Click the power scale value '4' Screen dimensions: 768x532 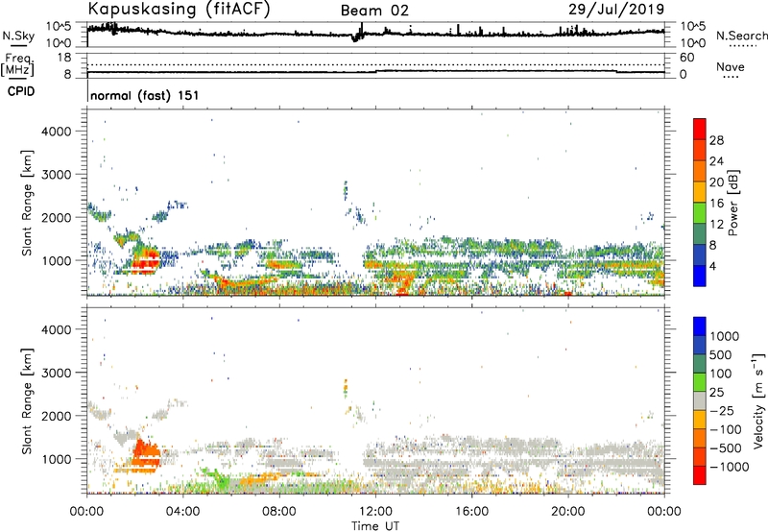click(712, 266)
